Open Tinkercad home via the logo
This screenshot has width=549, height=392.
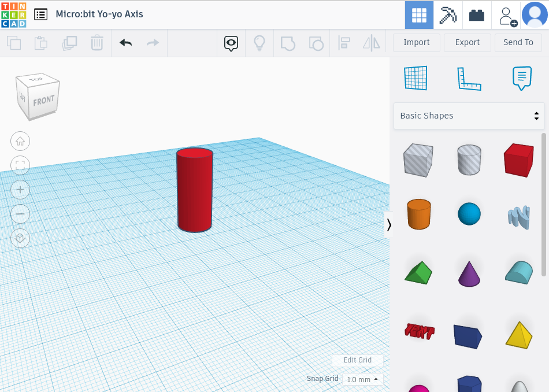tap(13, 14)
